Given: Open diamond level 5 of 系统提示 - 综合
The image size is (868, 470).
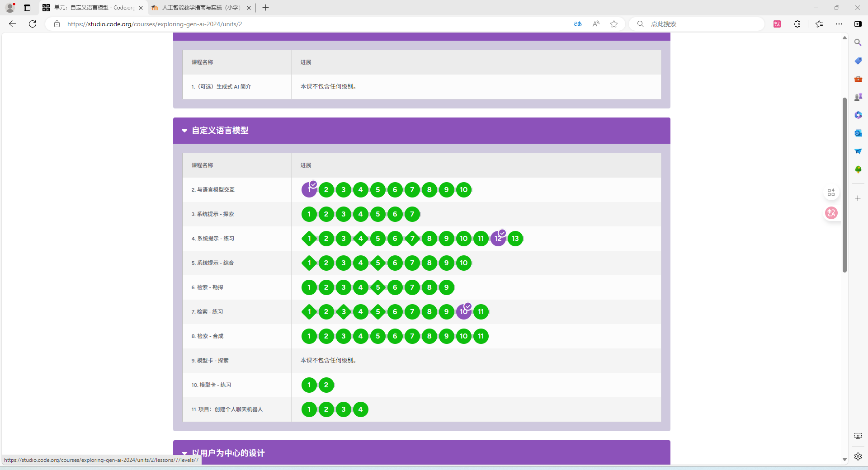Looking at the screenshot, I should tap(378, 263).
